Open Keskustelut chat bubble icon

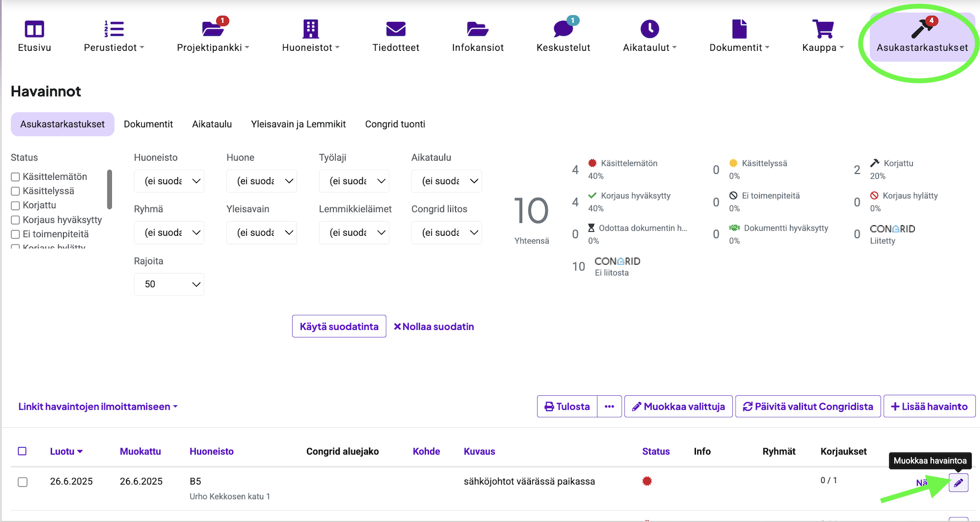563,29
